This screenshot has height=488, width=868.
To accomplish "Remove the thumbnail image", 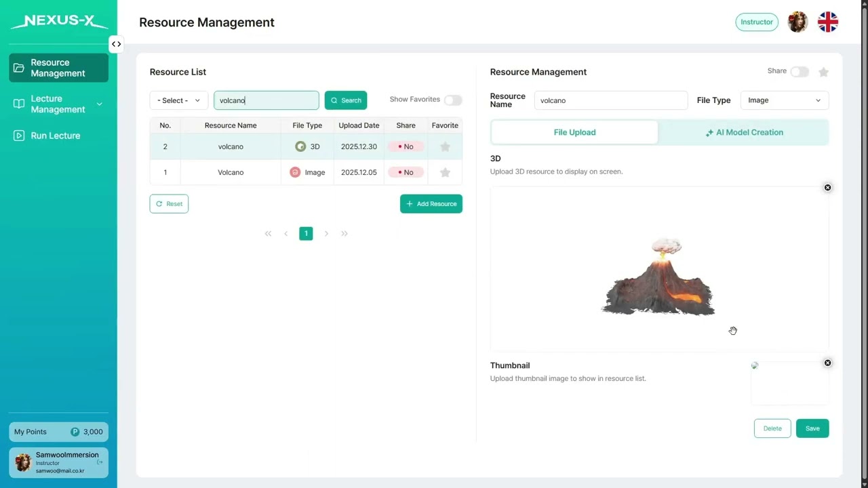I will pos(827,363).
